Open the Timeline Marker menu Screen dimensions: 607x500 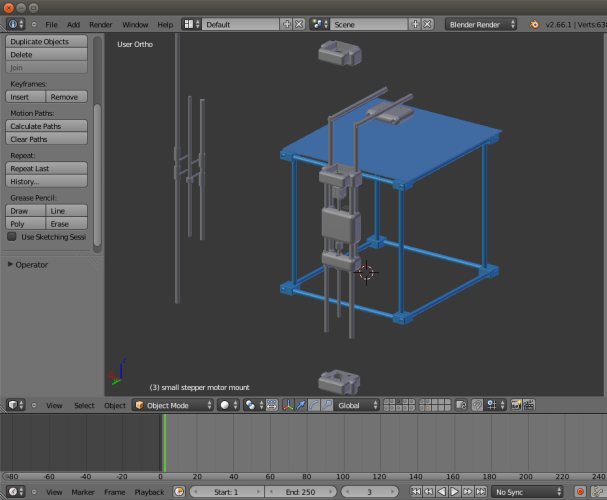(x=83, y=492)
